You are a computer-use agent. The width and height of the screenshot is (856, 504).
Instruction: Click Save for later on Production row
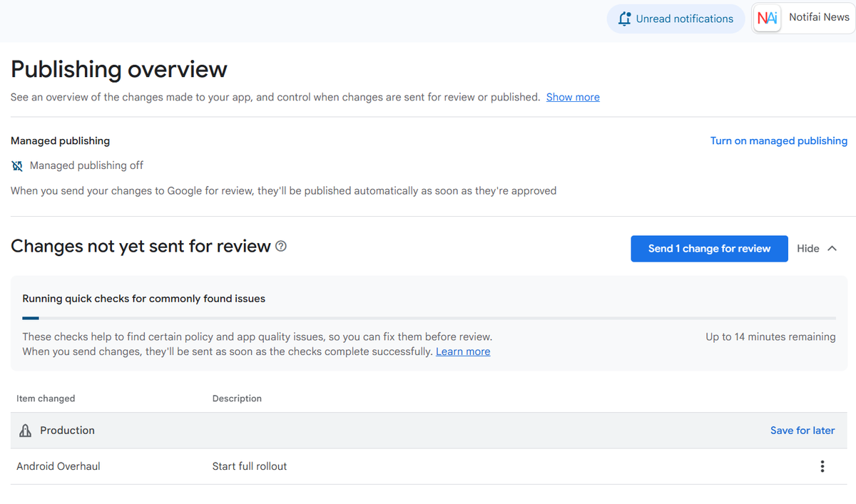802,431
